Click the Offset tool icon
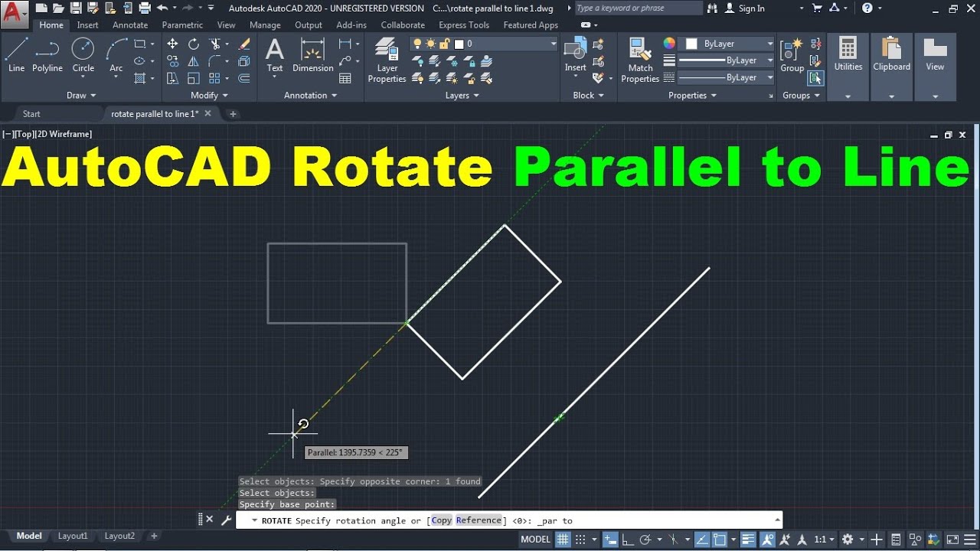Screen dimensions: 980x551 (x=244, y=78)
